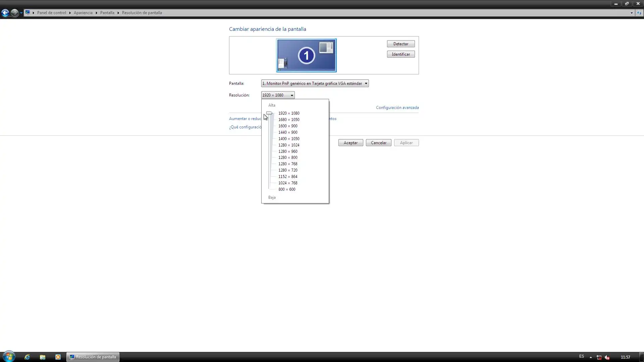The width and height of the screenshot is (644, 362).
Task: Click the address bar refresh icon
Action: click(639, 13)
